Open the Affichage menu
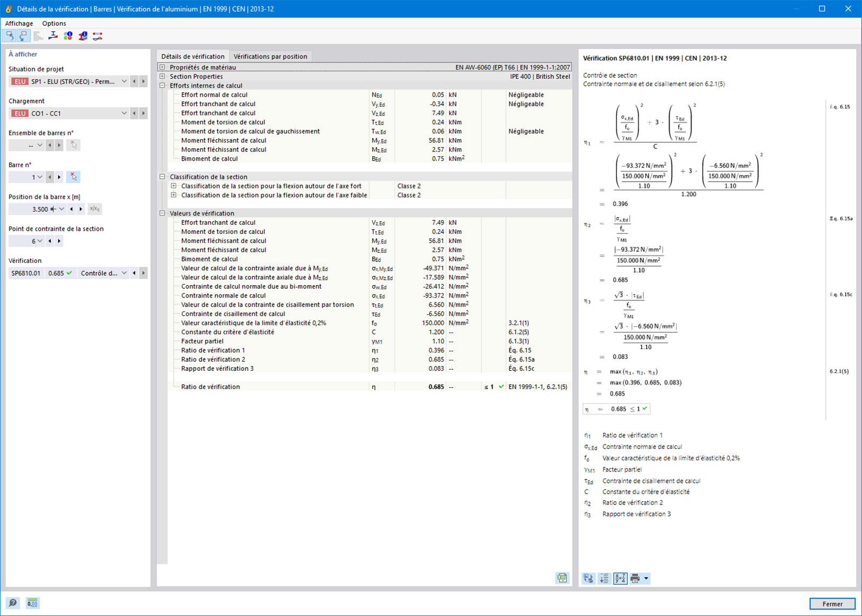The height and width of the screenshot is (616, 862). click(x=19, y=23)
